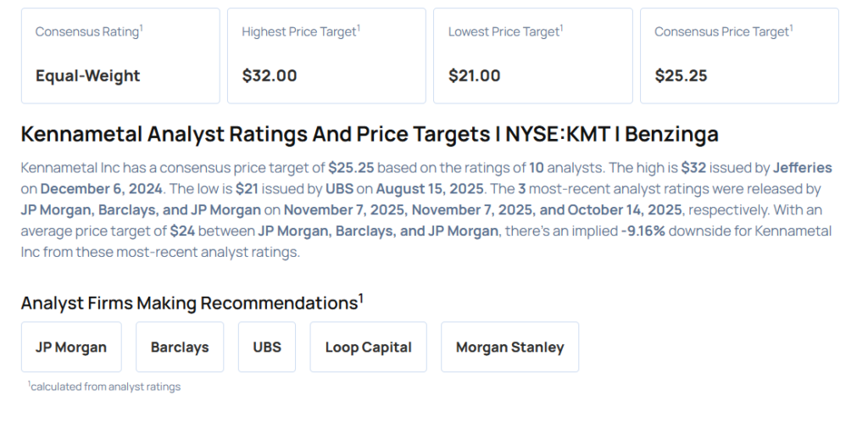Click the Kennametal Analyst Ratings page heading
The width and height of the screenshot is (868, 434).
[370, 134]
